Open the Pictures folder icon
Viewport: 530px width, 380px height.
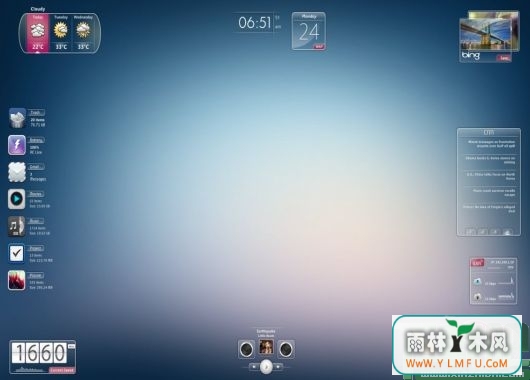(x=17, y=280)
